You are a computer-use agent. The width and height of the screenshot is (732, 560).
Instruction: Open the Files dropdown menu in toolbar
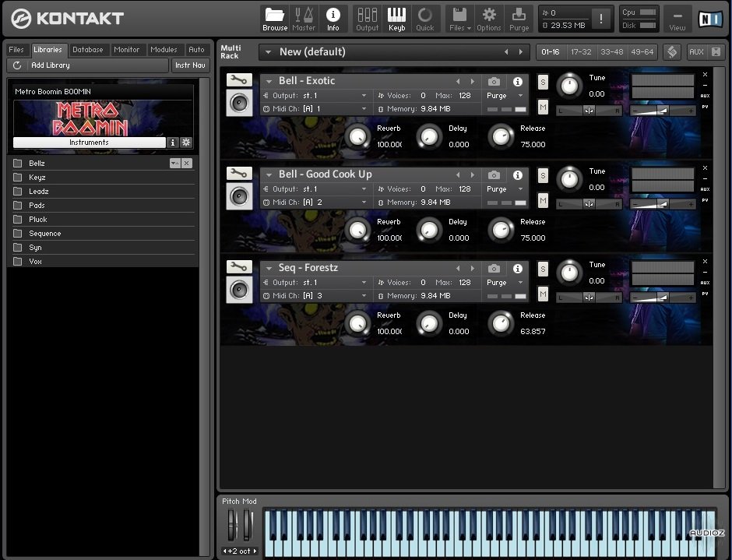click(x=460, y=19)
